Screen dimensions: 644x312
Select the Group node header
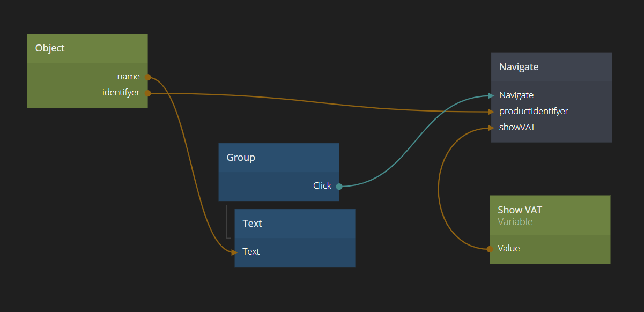[278, 158]
